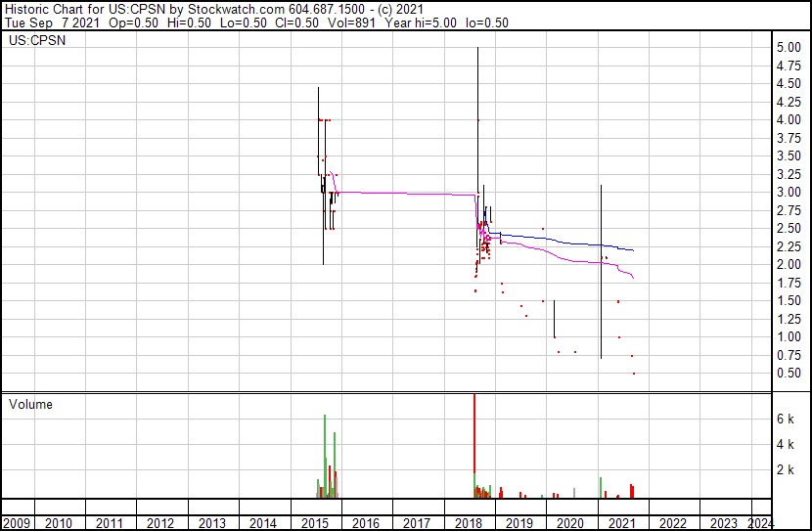Select the 2020 year label on timeline
Image resolution: width=812 pixels, height=531 pixels.
[569, 523]
